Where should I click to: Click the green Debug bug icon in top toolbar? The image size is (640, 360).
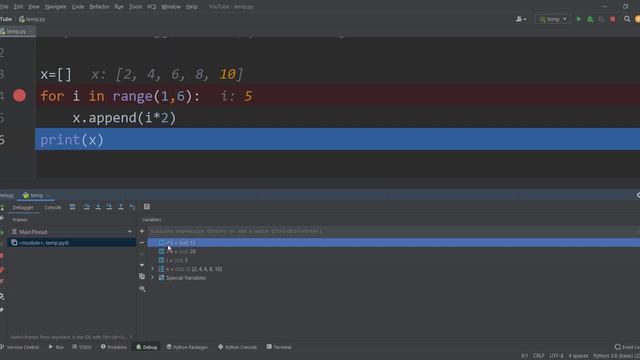coord(590,19)
